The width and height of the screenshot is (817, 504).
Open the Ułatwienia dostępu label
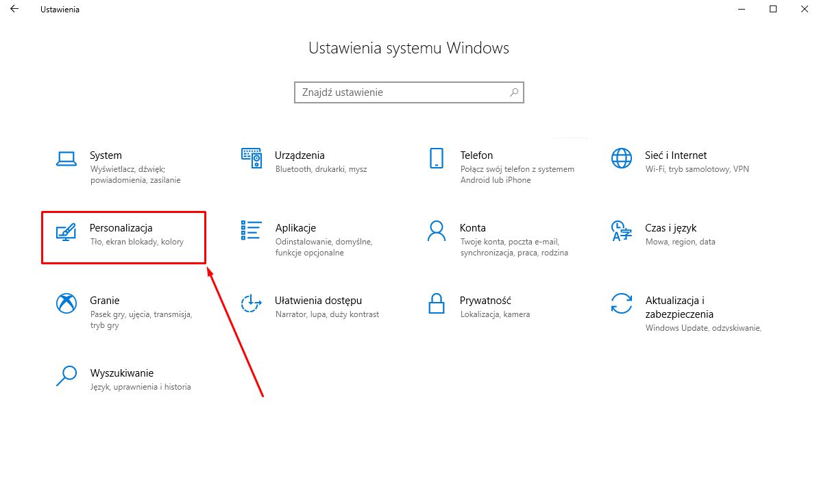pos(318,301)
